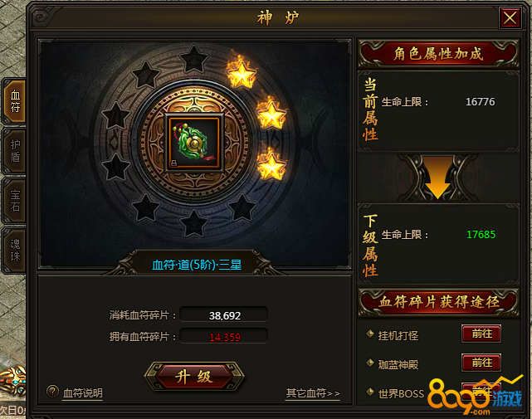The width and height of the screenshot is (532, 419).
Task: Click the 拥有血符碎片 value field
Action: [x=224, y=336]
